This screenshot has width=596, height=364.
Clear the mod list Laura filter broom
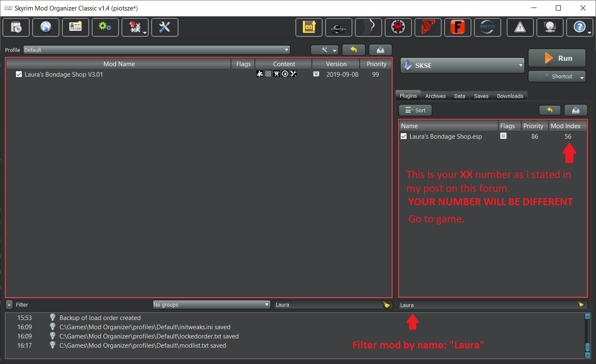point(386,305)
